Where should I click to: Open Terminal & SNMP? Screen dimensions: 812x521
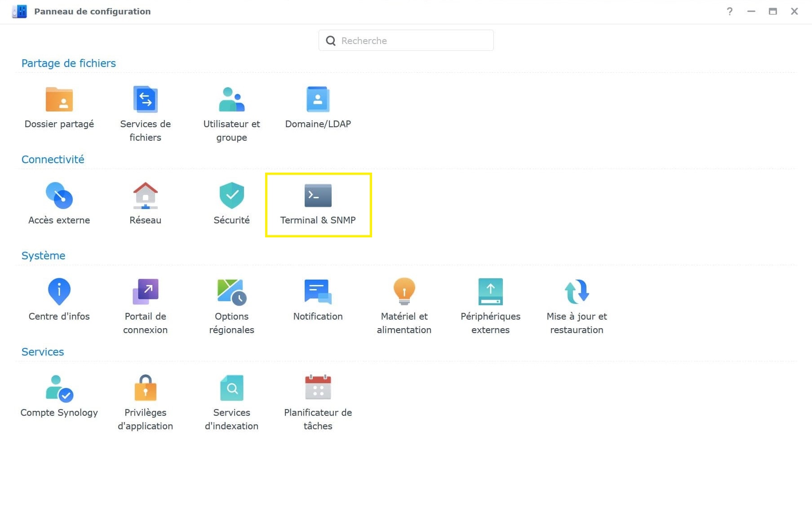point(318,196)
